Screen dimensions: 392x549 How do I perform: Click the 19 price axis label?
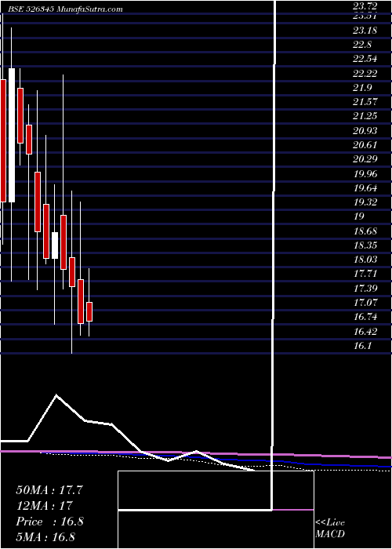coord(359,216)
